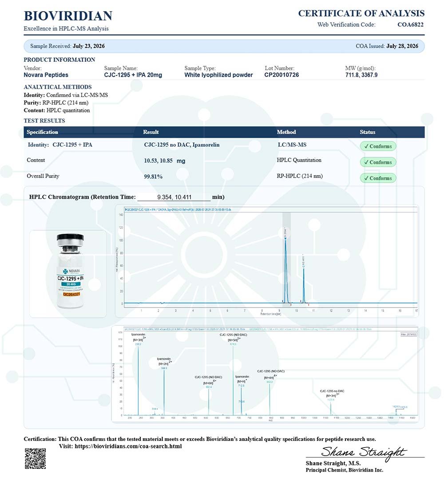Image resolution: width=444 pixels, height=504 pixels.
Task: Click the Status column header
Action: point(367,132)
